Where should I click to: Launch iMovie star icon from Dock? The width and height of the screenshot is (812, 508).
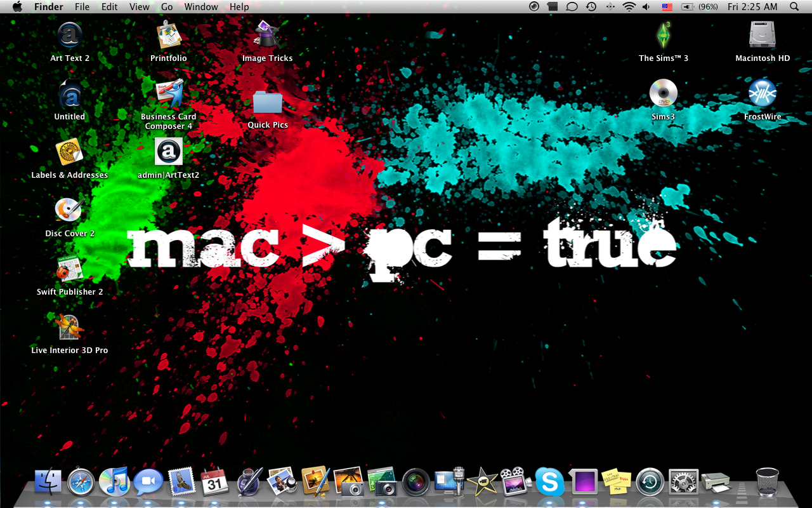[483, 481]
